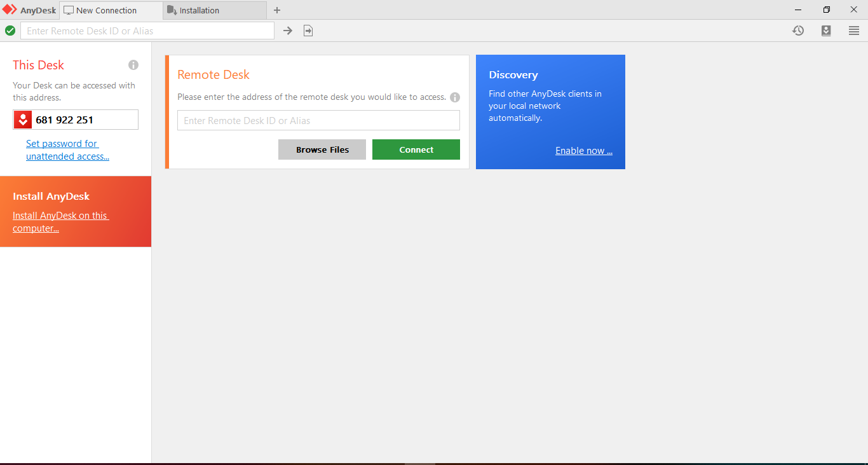Image resolution: width=868 pixels, height=465 pixels.
Task: Click the Remote Desk info icon
Action: 455,97
